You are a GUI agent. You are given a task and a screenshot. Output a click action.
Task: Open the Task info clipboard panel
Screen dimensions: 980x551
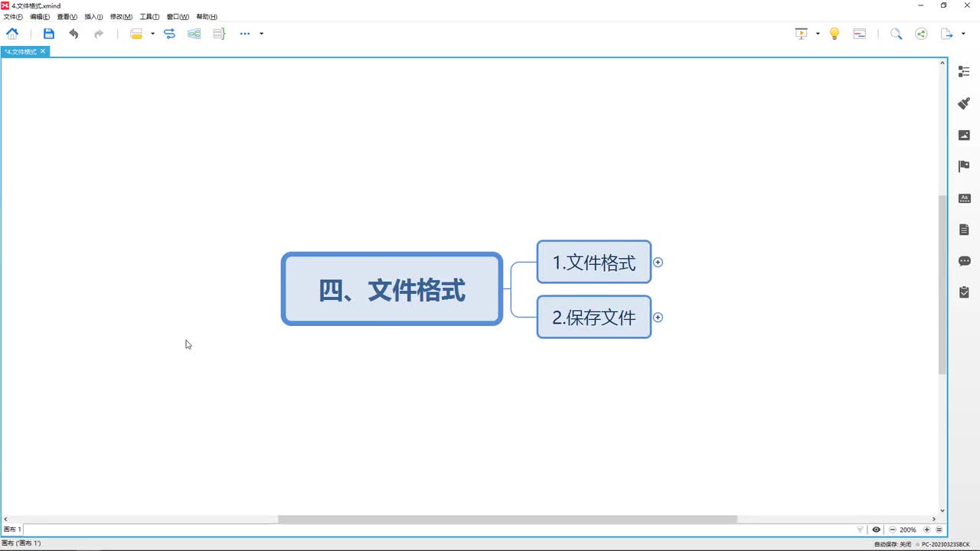tap(964, 292)
